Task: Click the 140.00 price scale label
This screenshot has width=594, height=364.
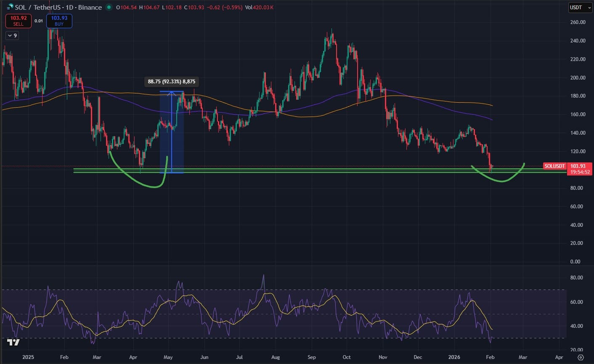Action: click(578, 133)
